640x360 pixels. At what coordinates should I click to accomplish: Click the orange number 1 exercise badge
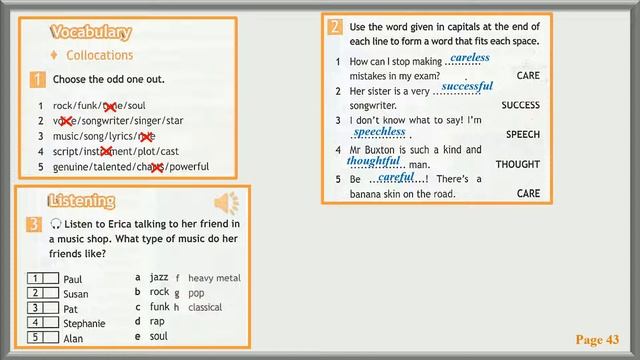[x=38, y=80]
